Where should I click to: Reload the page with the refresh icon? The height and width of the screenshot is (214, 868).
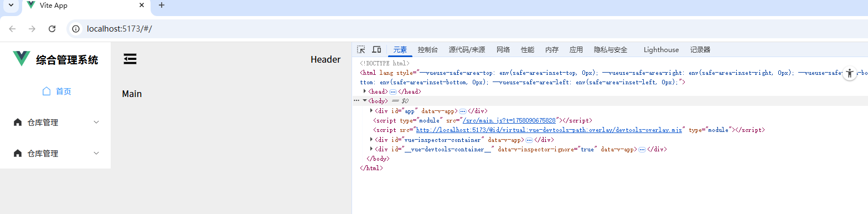point(52,29)
